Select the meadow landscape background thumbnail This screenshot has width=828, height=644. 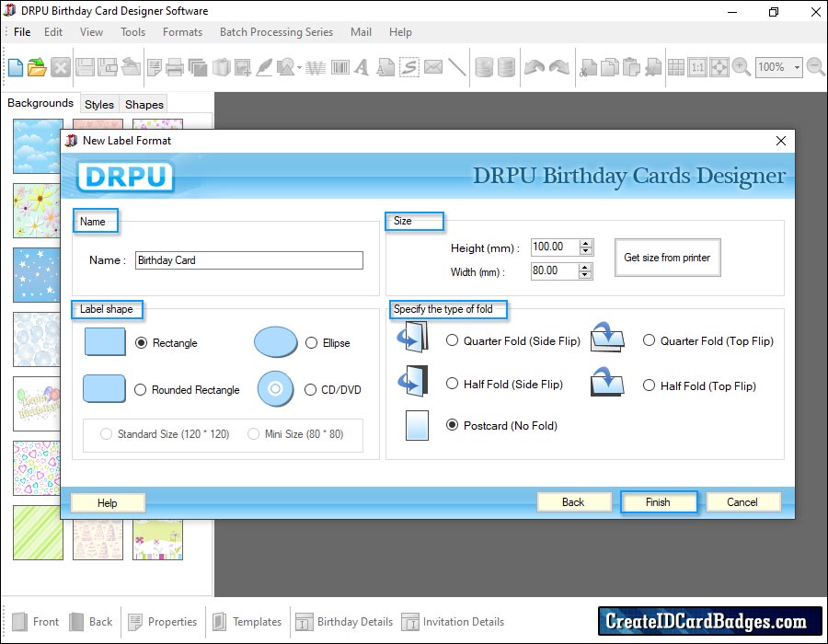(158, 539)
